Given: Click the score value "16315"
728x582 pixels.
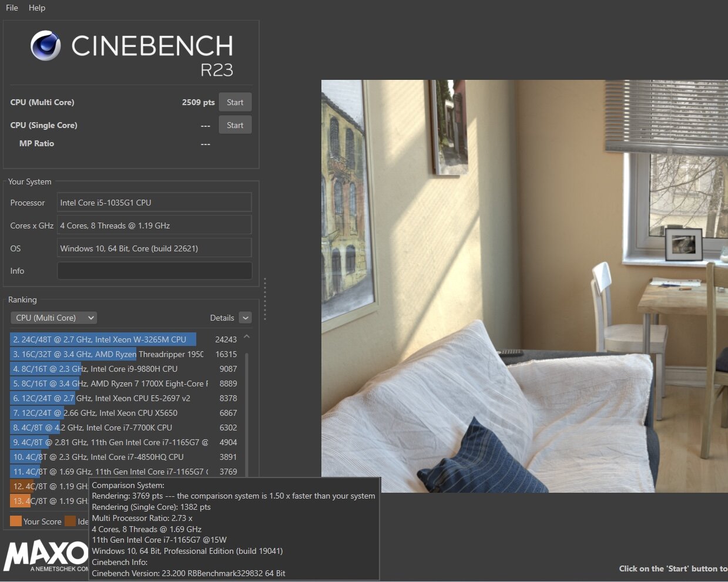Looking at the screenshot, I should coord(226,354).
